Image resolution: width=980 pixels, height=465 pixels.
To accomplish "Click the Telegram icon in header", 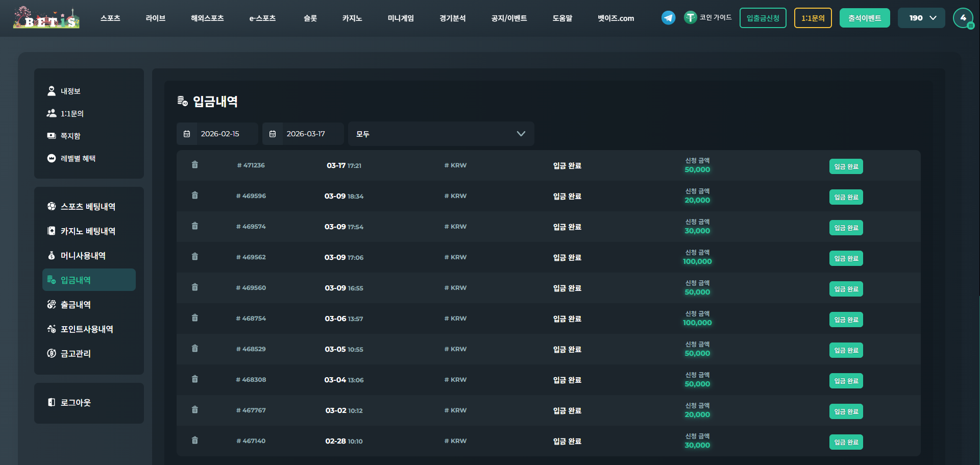I will coord(668,18).
